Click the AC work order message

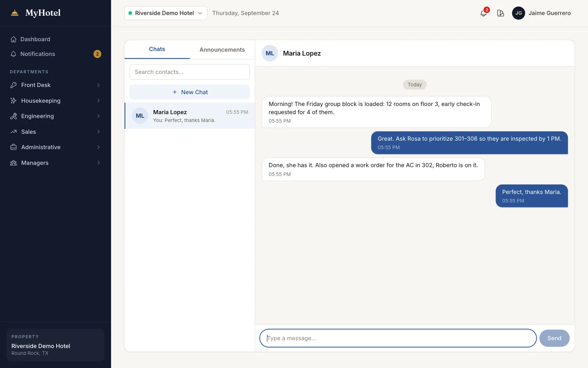click(x=373, y=169)
